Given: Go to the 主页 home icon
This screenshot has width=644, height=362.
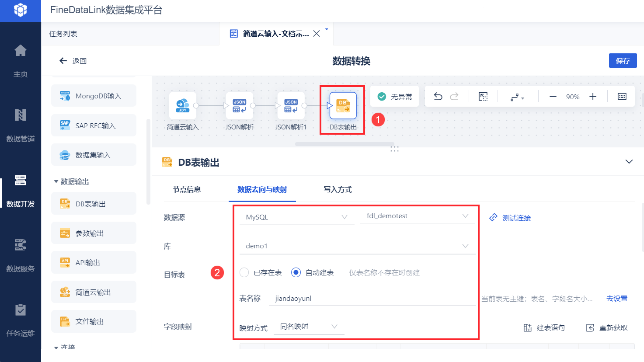Looking at the screenshot, I should (21, 50).
